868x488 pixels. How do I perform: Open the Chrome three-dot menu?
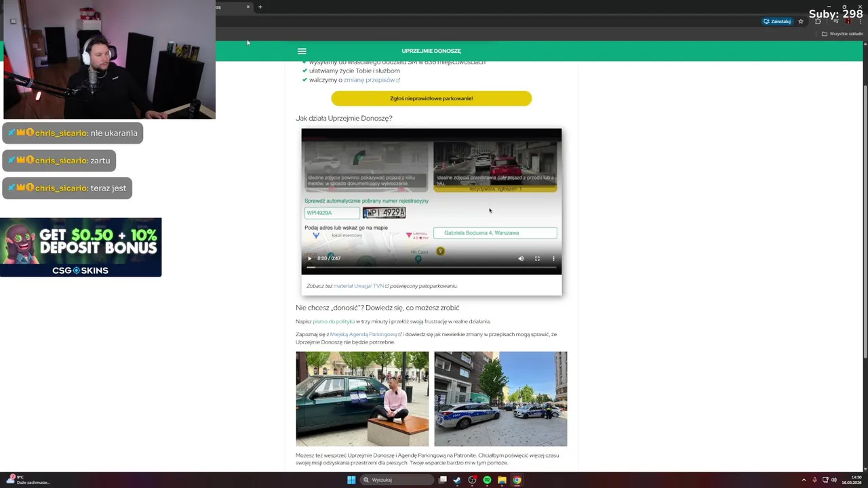tap(861, 21)
